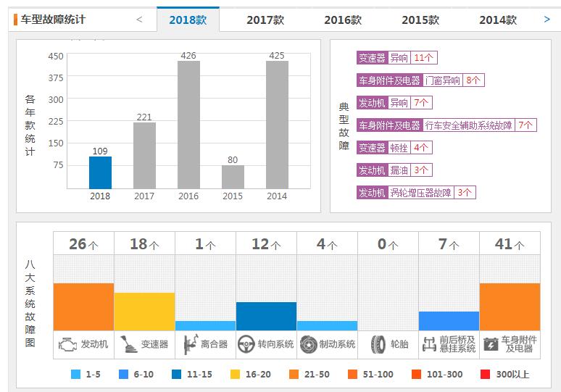Click the 轮胎 label text

tap(399, 344)
